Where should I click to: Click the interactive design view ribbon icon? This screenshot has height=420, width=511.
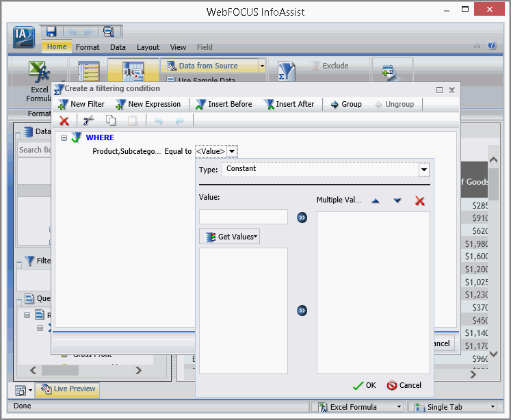pyautogui.click(x=133, y=70)
